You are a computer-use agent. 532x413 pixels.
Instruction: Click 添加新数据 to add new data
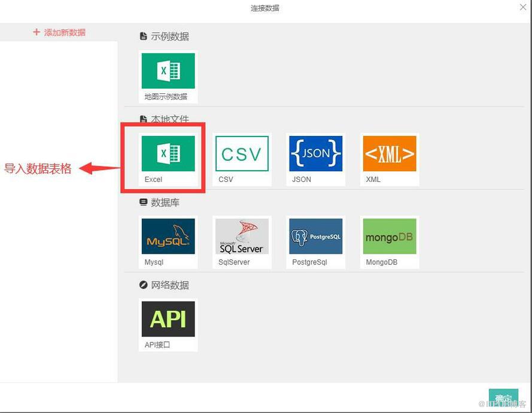tap(59, 32)
